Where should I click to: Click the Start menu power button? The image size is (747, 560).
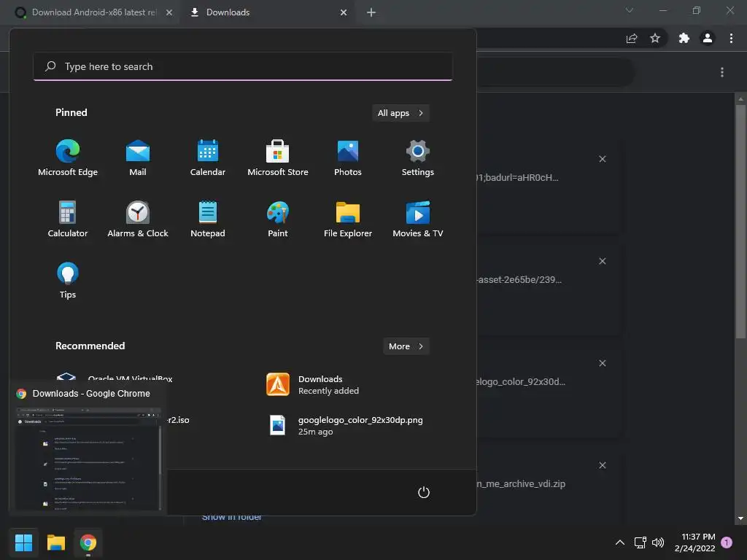pyautogui.click(x=424, y=492)
